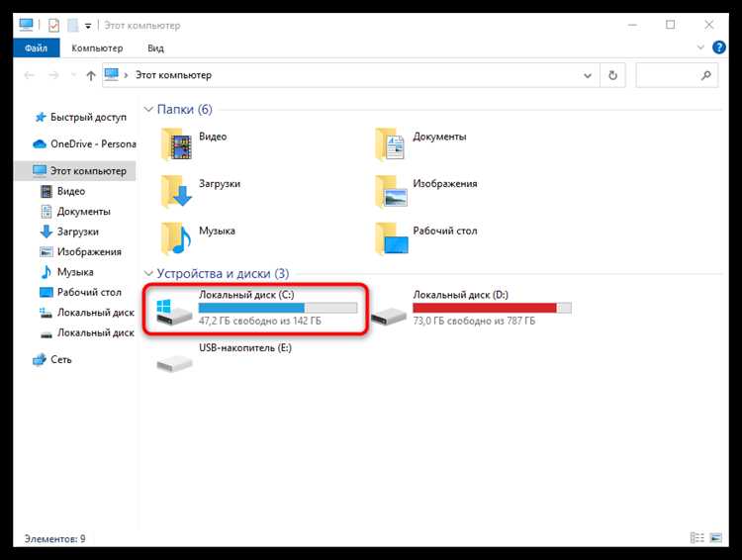Select the Рабочий стол folder icon
Image resolution: width=742 pixels, height=560 pixels.
(x=392, y=238)
